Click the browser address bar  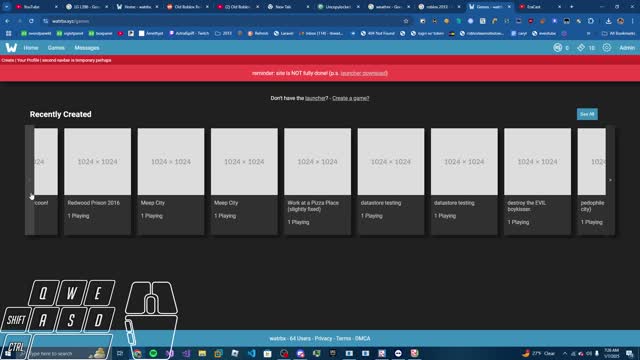tap(224, 21)
